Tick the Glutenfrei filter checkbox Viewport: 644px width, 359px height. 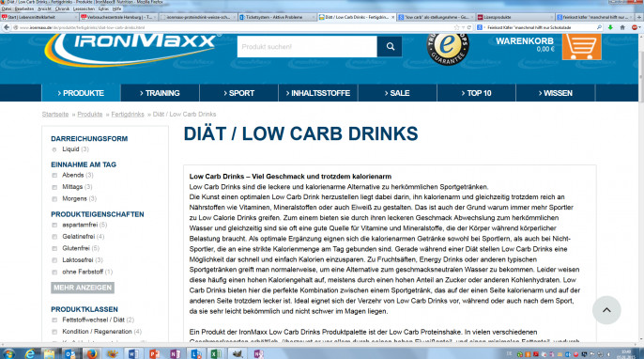pyautogui.click(x=54, y=248)
